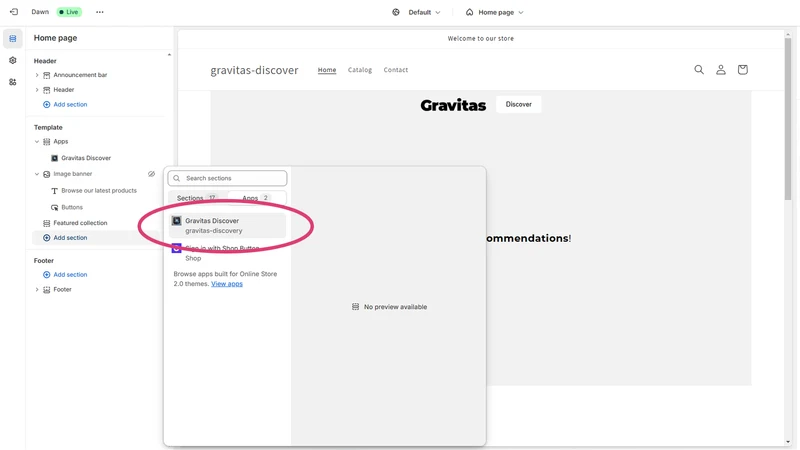Switch to the Sections tab
The height and width of the screenshot is (450, 800).
pyautogui.click(x=196, y=198)
